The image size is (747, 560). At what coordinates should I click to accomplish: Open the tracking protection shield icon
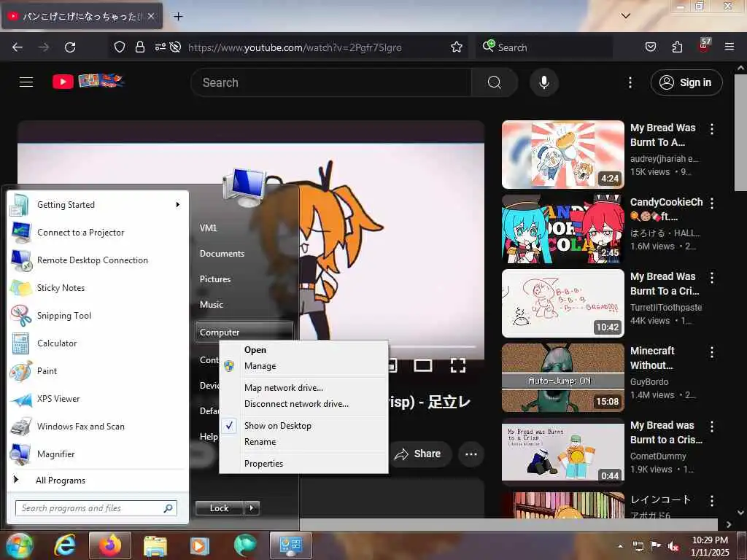[x=120, y=47]
